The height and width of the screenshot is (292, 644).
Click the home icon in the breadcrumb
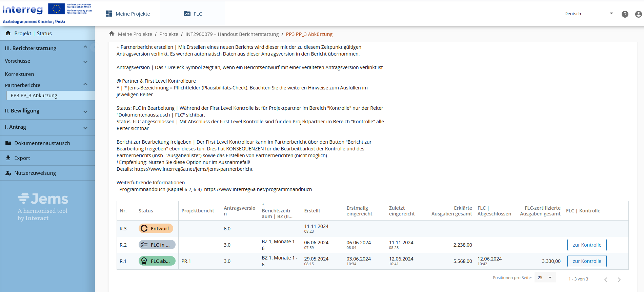[112, 34]
